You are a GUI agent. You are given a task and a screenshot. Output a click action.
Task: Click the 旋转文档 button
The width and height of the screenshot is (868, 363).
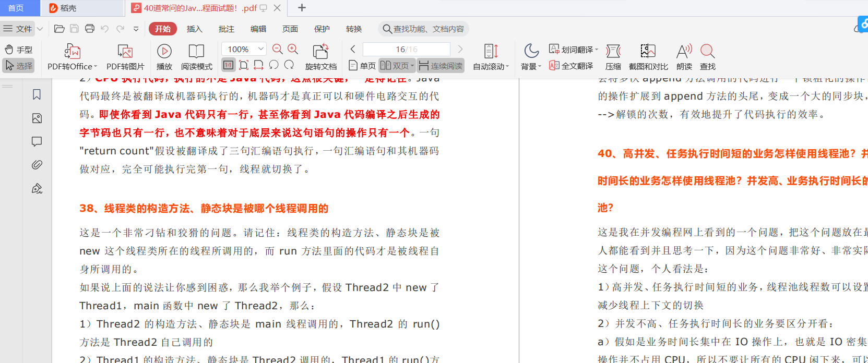[x=321, y=57]
